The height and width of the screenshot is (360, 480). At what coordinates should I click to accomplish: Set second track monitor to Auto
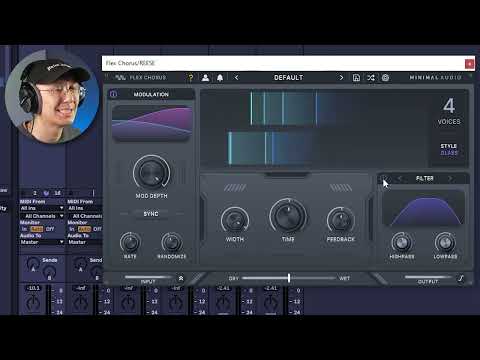[84, 229]
